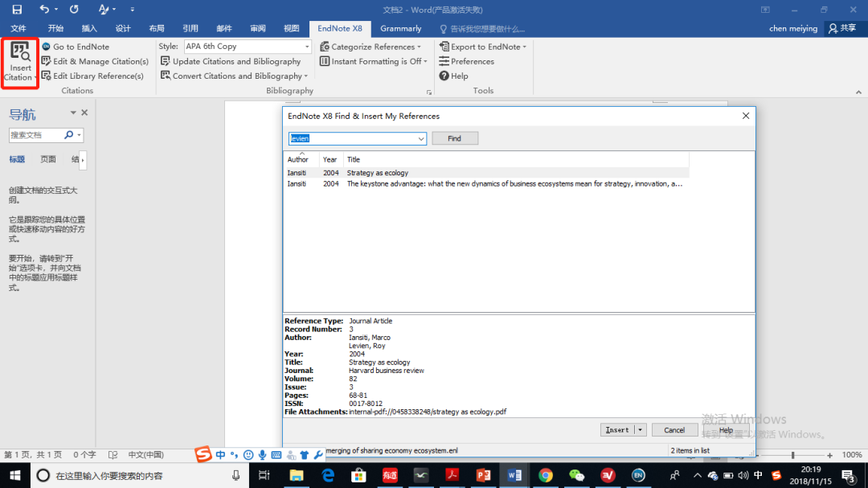The width and height of the screenshot is (868, 488).
Task: Click the Undo icon
Action: (x=44, y=10)
